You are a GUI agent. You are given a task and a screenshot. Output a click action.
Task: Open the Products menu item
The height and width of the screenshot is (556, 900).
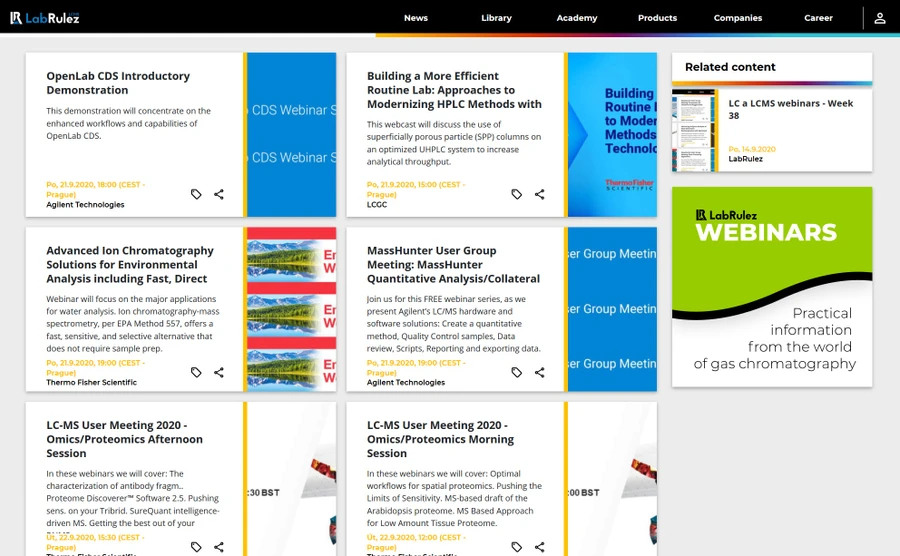pos(657,18)
